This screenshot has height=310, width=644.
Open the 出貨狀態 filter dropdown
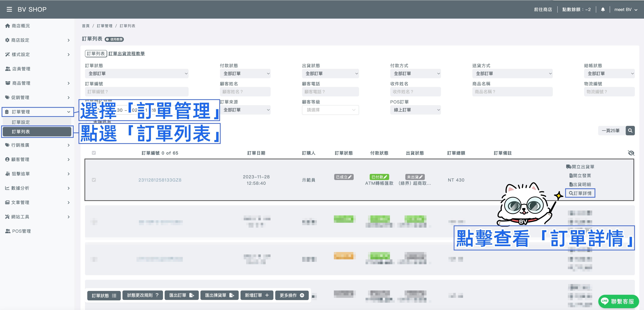(x=330, y=74)
